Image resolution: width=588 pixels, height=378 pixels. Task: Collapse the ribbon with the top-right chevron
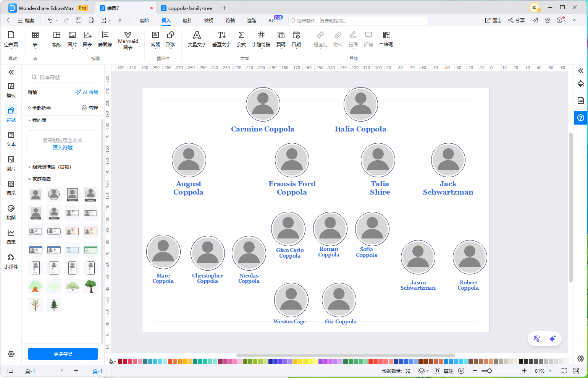pos(575,20)
